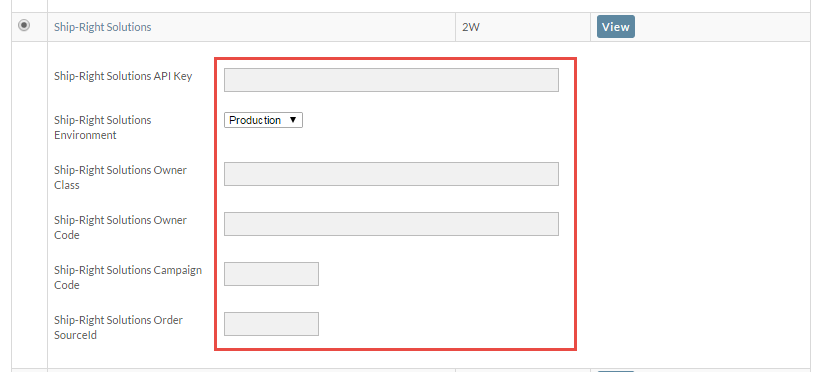Focus the Order SourceId input box

tap(271, 324)
